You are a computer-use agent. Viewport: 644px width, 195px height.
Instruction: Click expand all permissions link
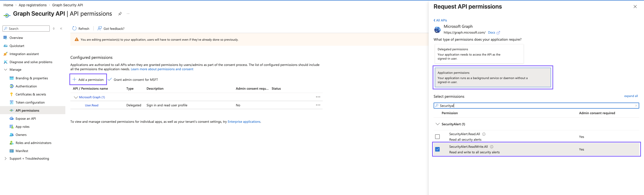(631, 96)
